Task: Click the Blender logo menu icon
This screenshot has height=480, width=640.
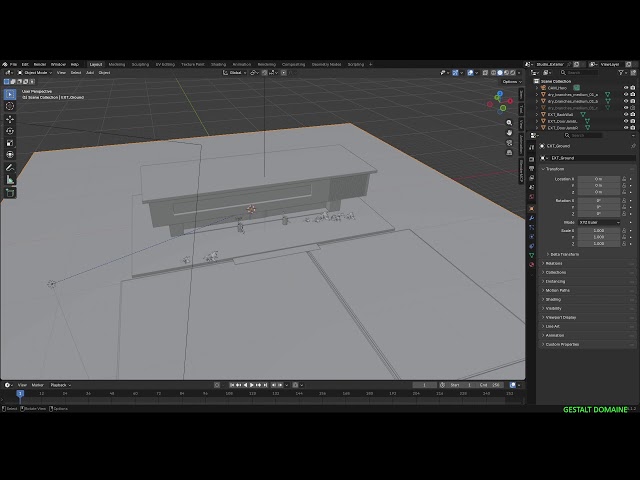Action: click(5, 64)
